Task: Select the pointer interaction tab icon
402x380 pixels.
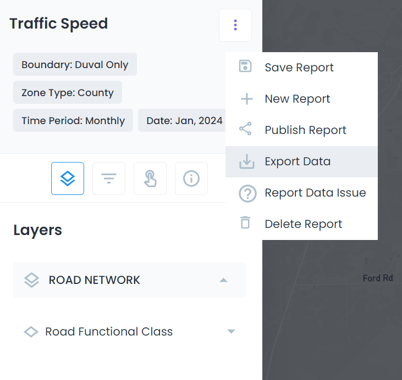Action: pyautogui.click(x=150, y=178)
